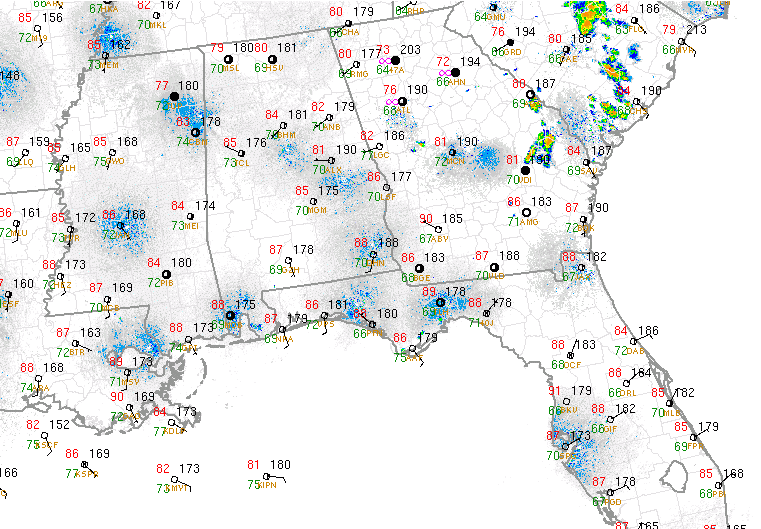Click the MSL station circle
761x529 pixels.
click(229, 59)
